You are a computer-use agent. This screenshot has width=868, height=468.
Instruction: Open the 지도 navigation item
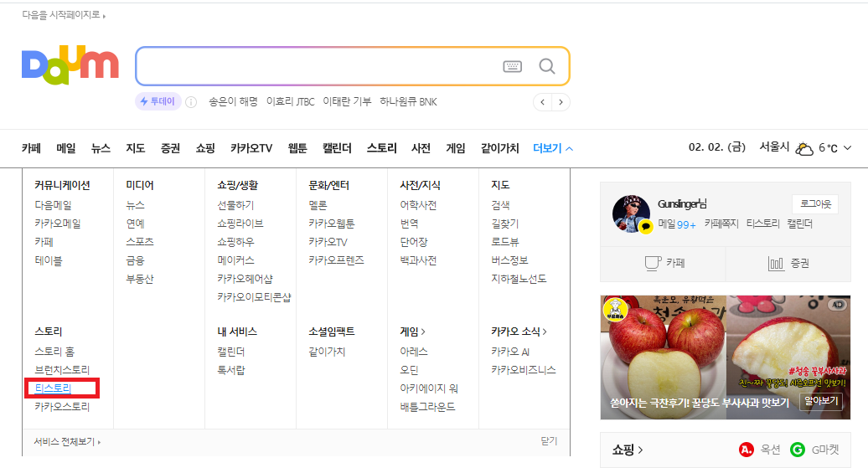point(135,148)
